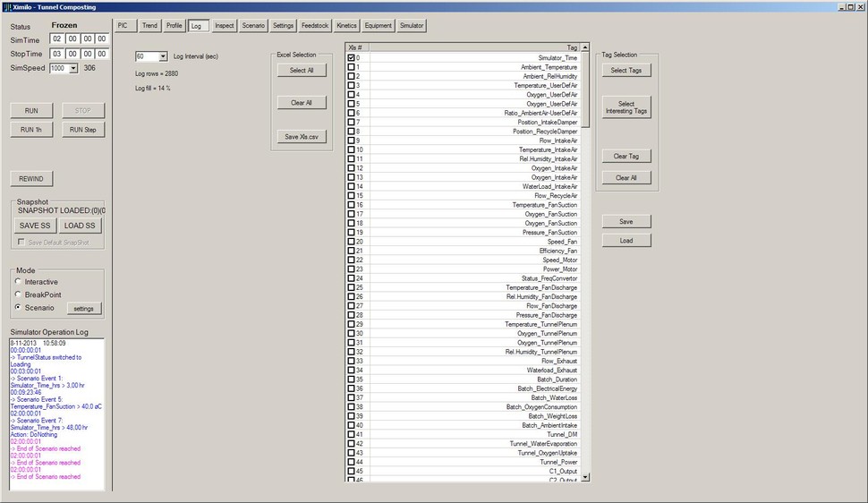Click the REWIND button
Viewport: 868px width, 503px height.
pos(31,178)
